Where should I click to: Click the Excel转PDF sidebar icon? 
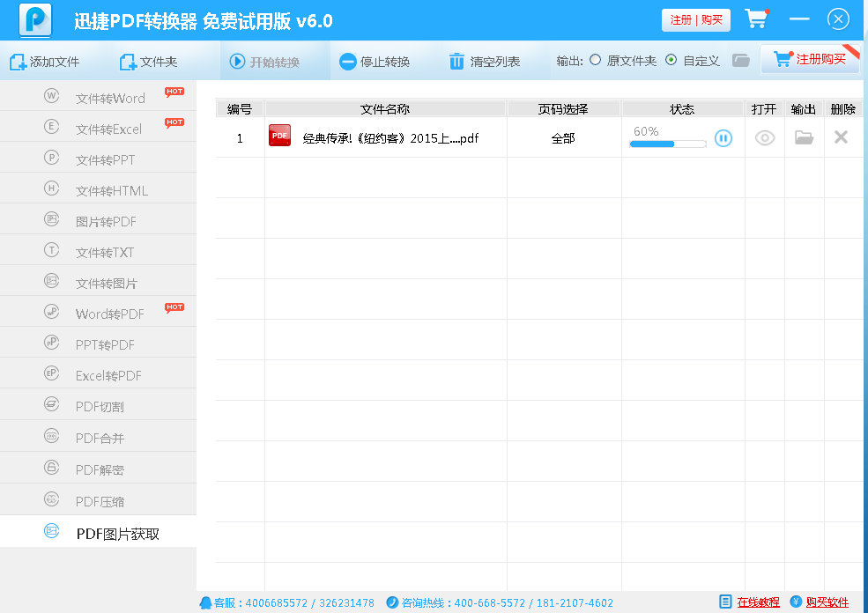pos(51,373)
